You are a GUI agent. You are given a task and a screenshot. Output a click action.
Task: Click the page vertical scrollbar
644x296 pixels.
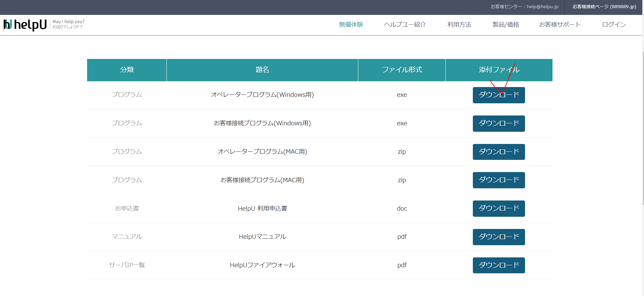pyautogui.click(x=643, y=129)
